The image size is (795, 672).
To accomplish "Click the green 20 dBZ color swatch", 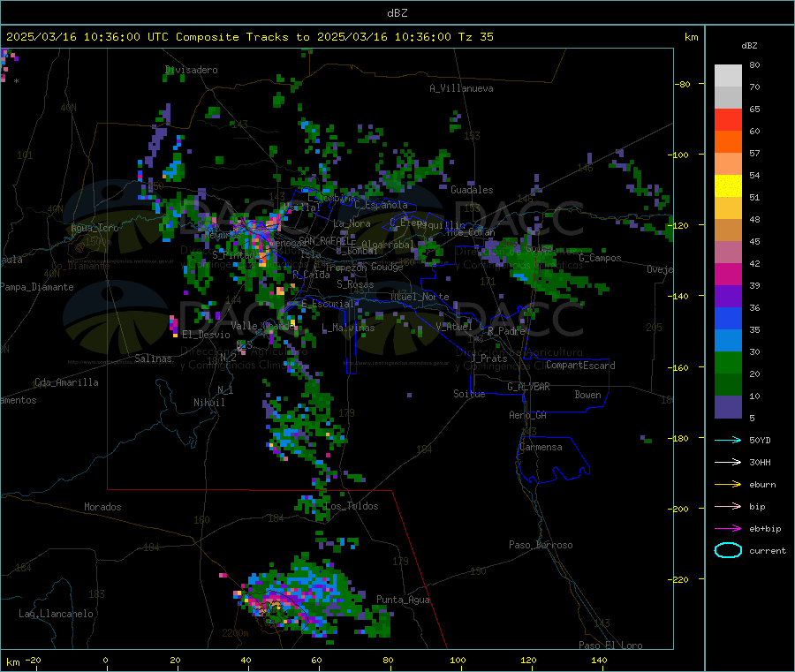I will click(728, 362).
